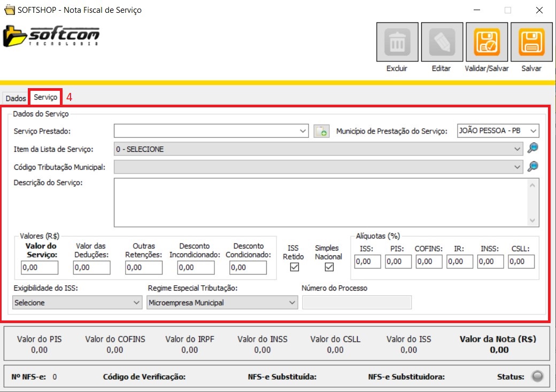Uncheck the Simples Nacional checkbox
This screenshot has width=556, height=392.
tap(328, 268)
